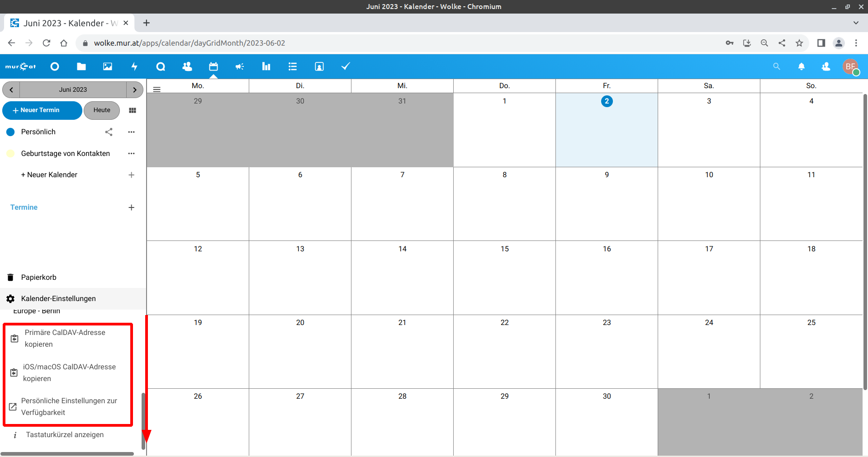Toggle the sidebar navigation hamburger menu
This screenshot has height=457, width=868.
pos(157,90)
